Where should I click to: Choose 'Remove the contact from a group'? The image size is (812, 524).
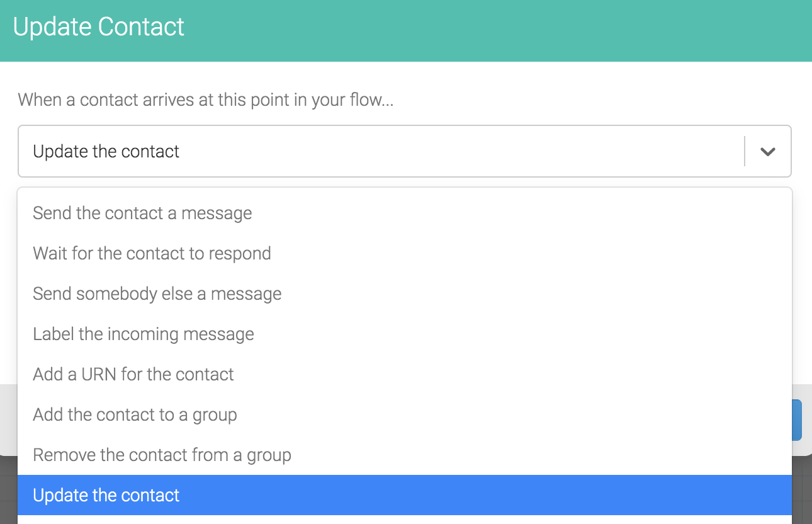(x=404, y=455)
